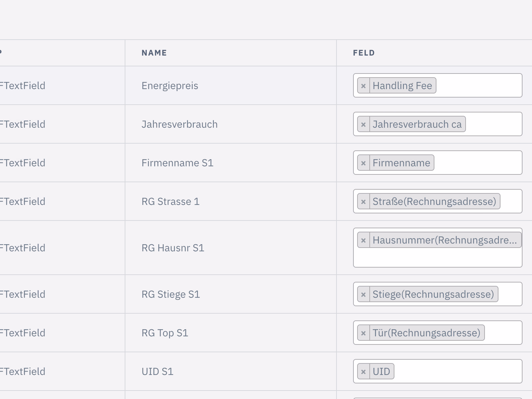Viewport: 532px width, 399px height.
Task: Remove the Handling Fee tag
Action: (x=364, y=86)
